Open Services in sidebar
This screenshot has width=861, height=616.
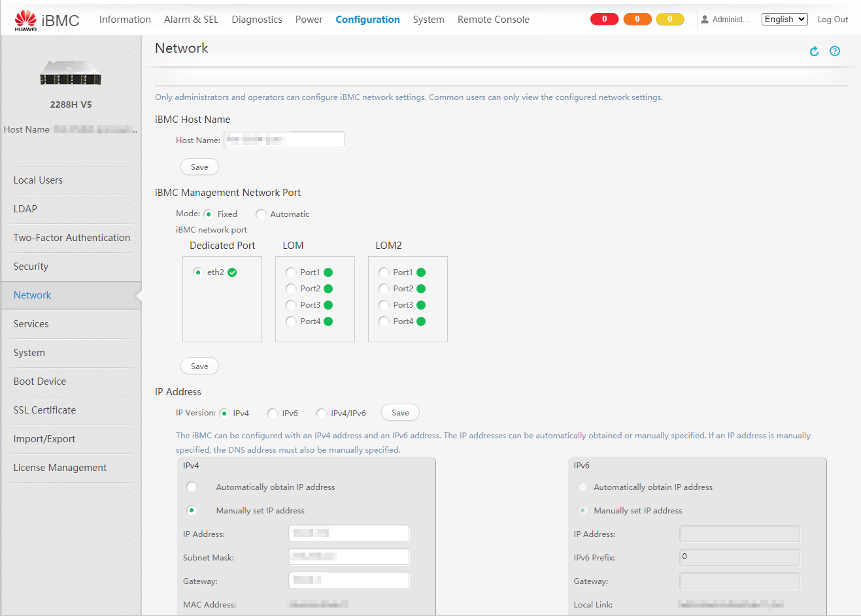point(71,324)
